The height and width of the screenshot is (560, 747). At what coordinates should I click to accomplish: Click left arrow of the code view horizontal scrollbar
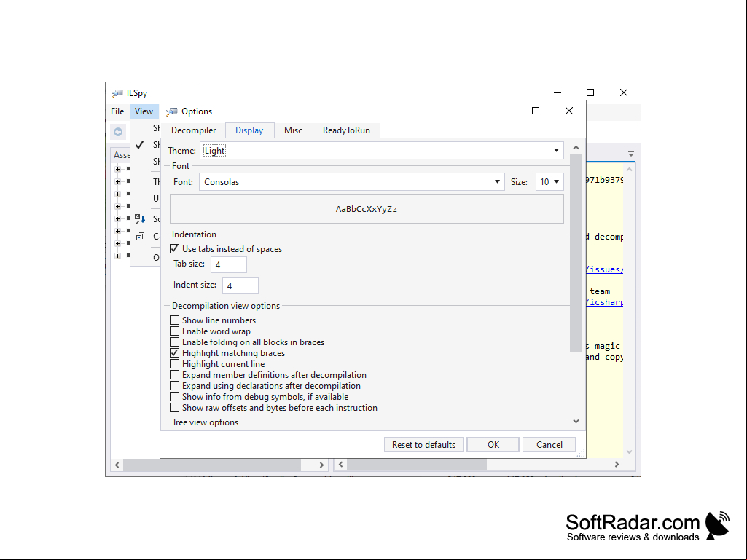(340, 465)
